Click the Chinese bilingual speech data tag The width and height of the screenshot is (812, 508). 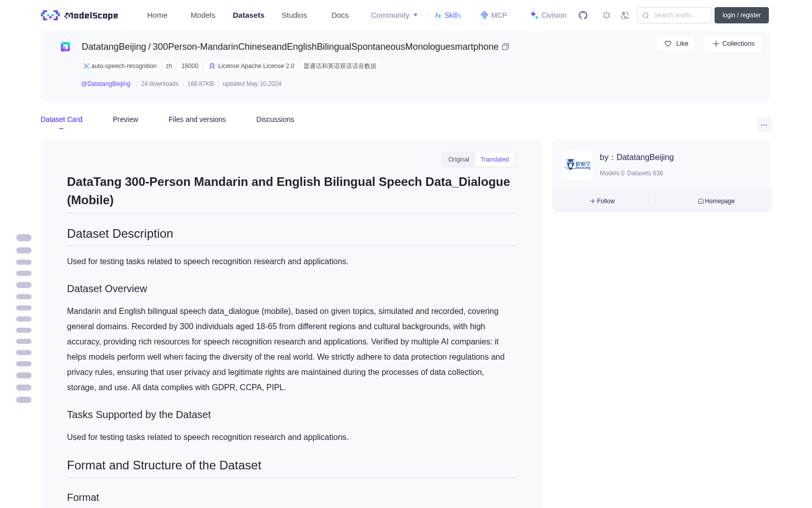point(340,66)
